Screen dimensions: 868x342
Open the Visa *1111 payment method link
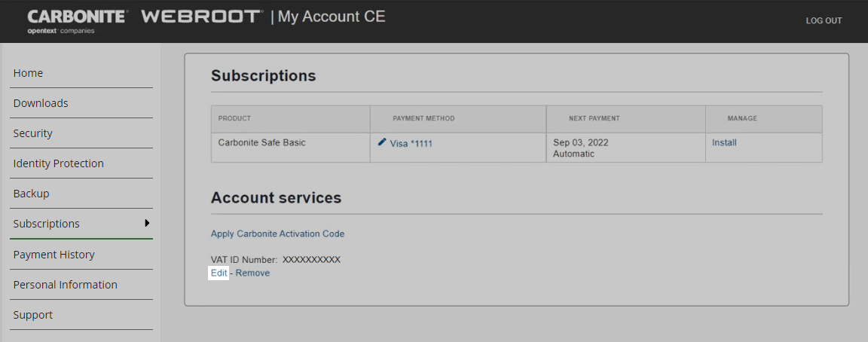(x=411, y=143)
